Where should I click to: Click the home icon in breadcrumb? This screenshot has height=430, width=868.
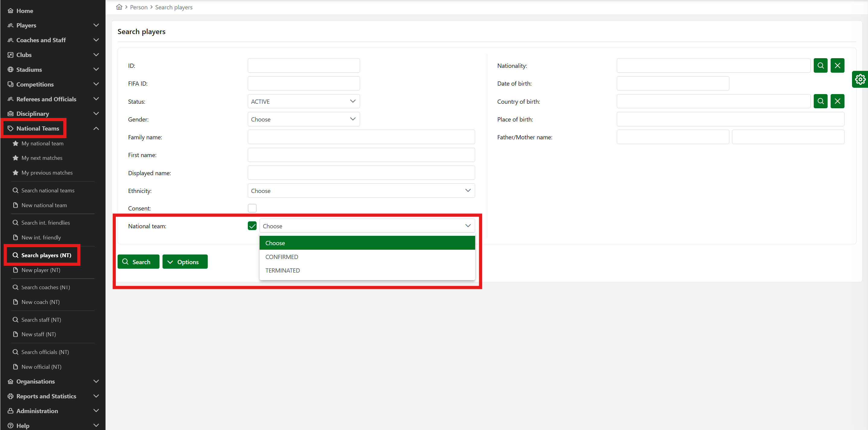(x=119, y=7)
